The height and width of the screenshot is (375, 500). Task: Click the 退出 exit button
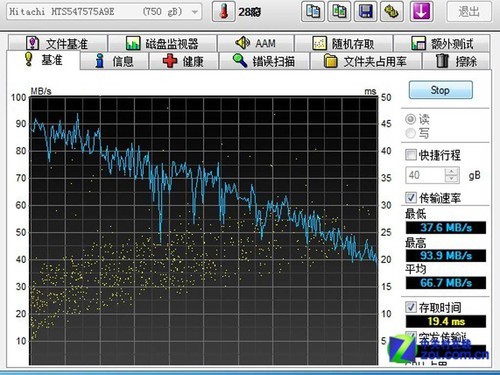coord(469,12)
